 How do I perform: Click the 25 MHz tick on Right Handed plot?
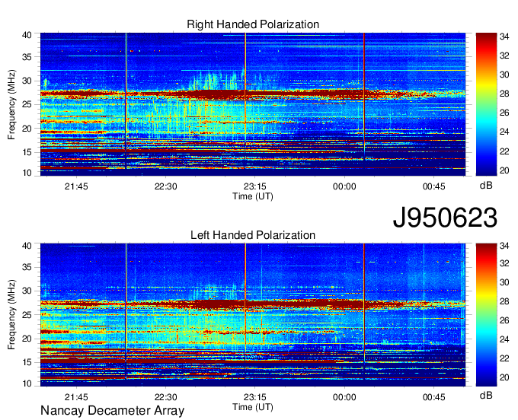coord(27,104)
